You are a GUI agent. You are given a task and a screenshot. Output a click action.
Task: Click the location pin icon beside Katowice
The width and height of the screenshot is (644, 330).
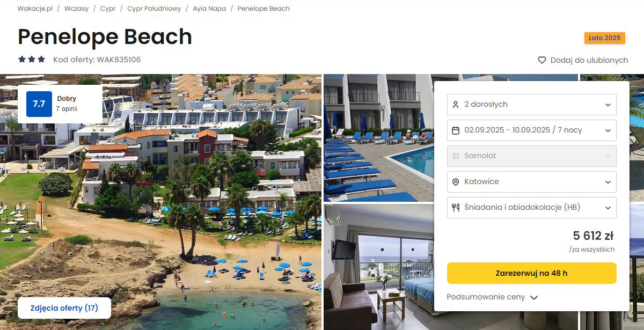coord(456,182)
